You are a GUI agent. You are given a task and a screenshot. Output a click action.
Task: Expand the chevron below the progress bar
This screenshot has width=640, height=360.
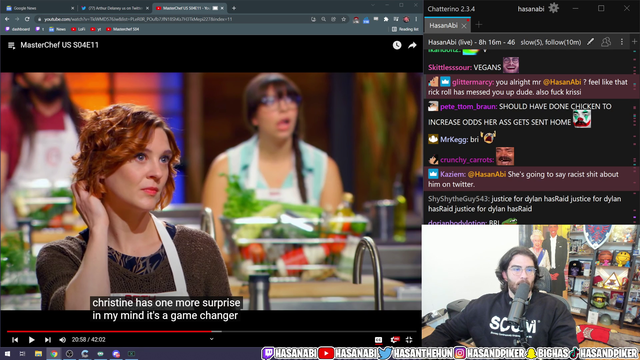pos(211,339)
